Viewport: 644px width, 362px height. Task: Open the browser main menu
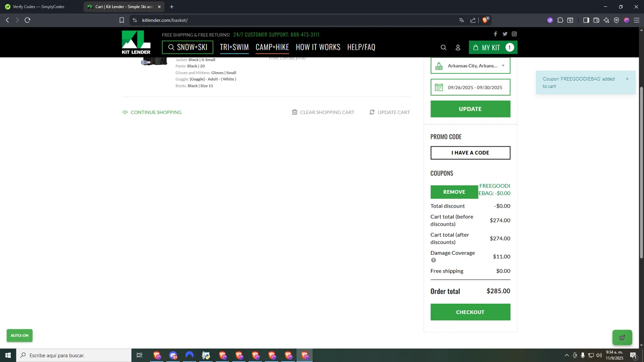pyautogui.click(x=637, y=20)
